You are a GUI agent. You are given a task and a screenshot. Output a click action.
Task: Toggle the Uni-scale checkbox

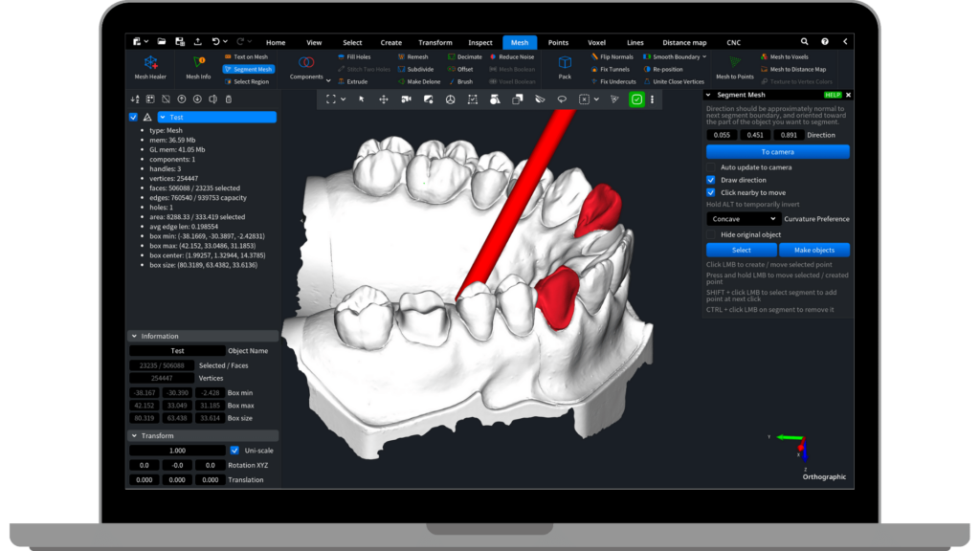(x=234, y=451)
